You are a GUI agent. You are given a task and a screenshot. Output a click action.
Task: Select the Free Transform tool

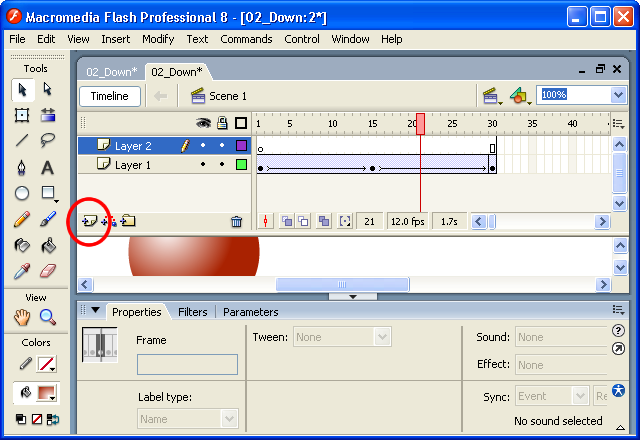21,115
